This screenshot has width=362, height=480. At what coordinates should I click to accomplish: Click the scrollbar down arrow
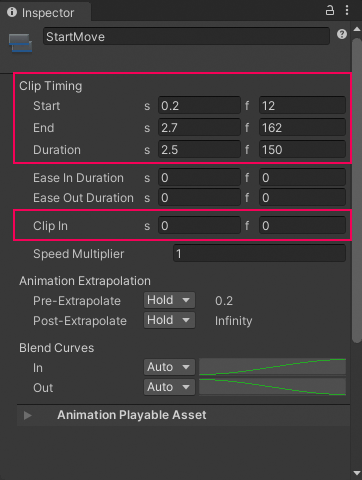pyautogui.click(x=357, y=473)
